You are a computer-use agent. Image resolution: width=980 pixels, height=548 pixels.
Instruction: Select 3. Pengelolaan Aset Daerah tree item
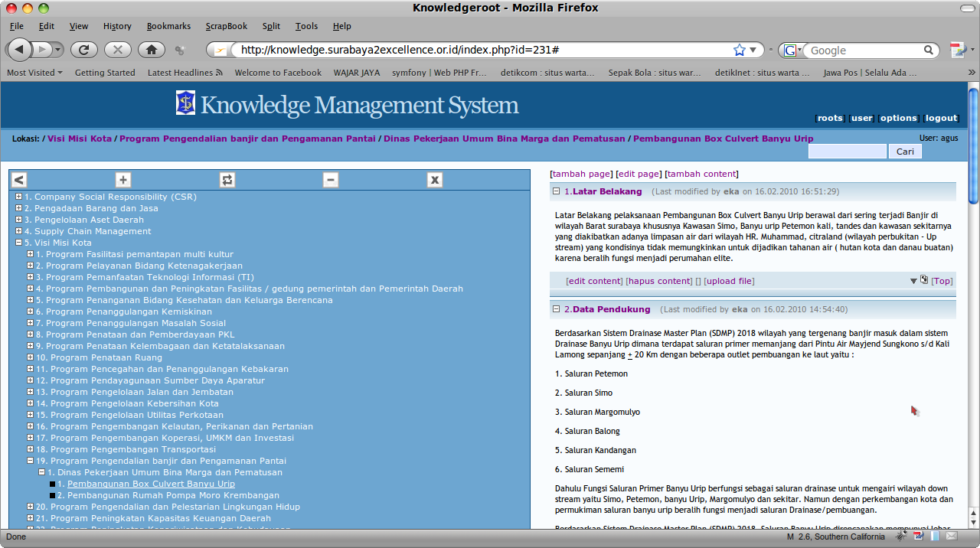click(x=83, y=220)
